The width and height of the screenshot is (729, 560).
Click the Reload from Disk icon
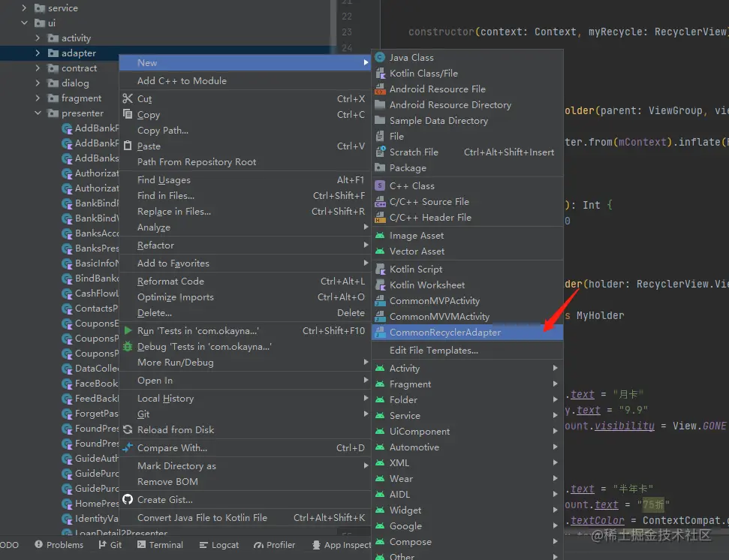coord(128,430)
